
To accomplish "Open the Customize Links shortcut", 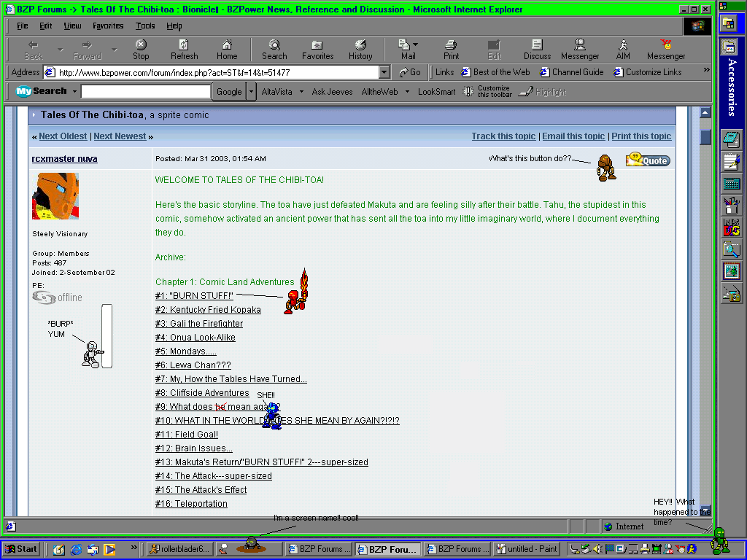I will pyautogui.click(x=648, y=72).
